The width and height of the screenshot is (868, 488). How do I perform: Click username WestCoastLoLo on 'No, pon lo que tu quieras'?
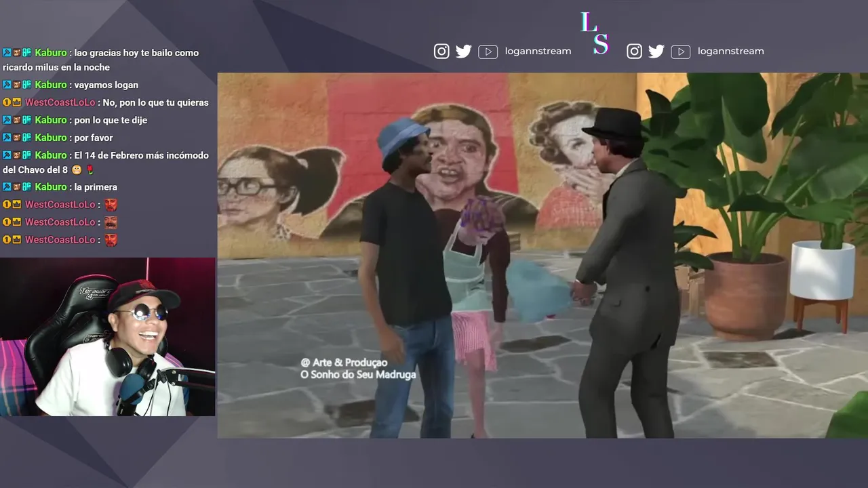tap(60, 103)
